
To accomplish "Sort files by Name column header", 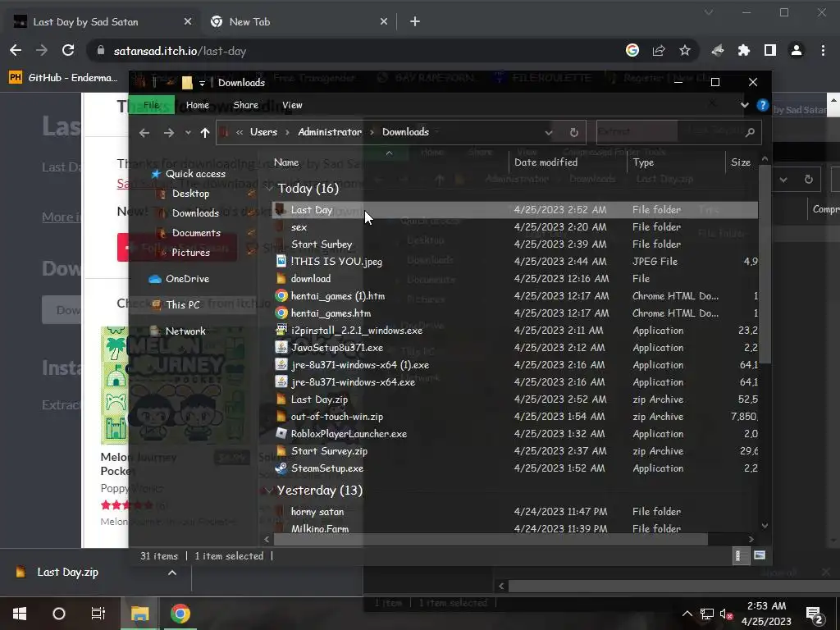I will (286, 162).
